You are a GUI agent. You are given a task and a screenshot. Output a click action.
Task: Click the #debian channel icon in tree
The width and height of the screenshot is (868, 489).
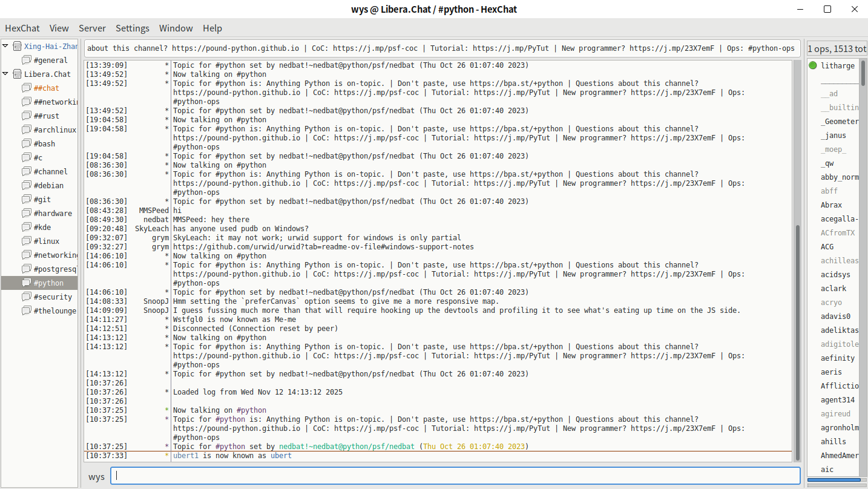tap(26, 185)
